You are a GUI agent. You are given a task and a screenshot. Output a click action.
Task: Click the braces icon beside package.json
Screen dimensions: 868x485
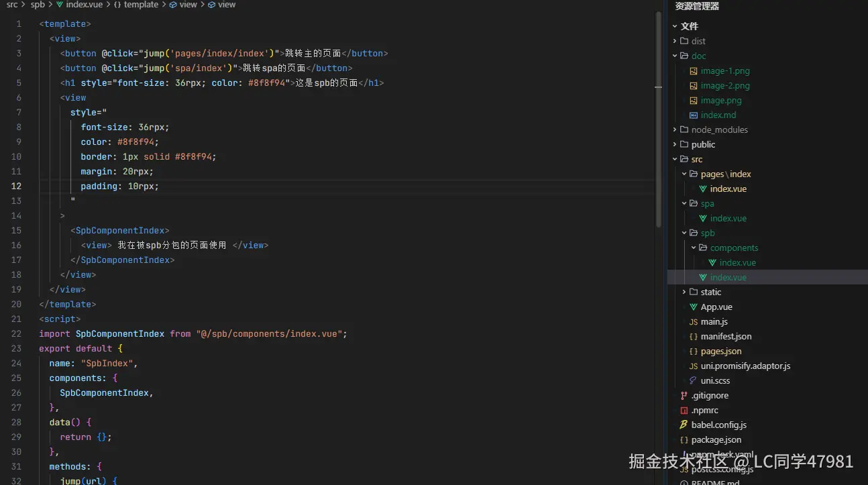(x=684, y=439)
